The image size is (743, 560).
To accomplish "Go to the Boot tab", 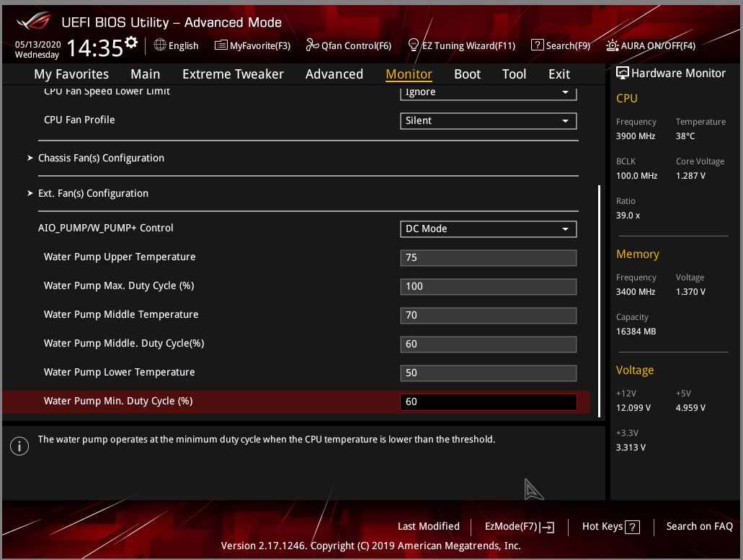I will (x=467, y=74).
